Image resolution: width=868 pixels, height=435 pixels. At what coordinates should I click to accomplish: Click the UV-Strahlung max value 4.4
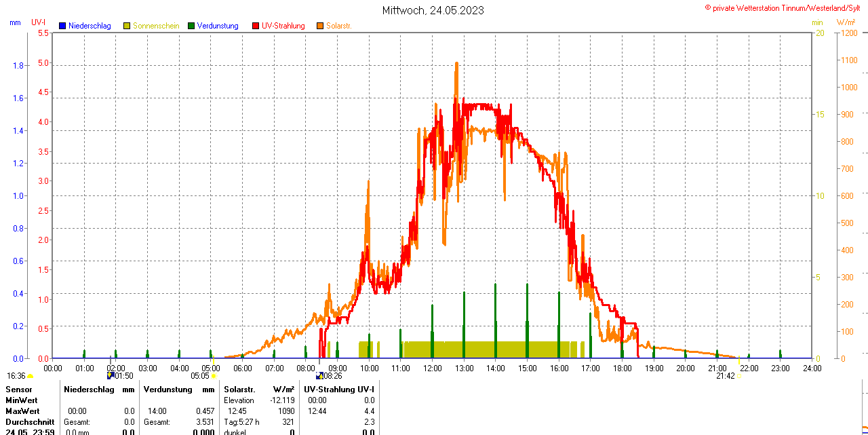[369, 411]
